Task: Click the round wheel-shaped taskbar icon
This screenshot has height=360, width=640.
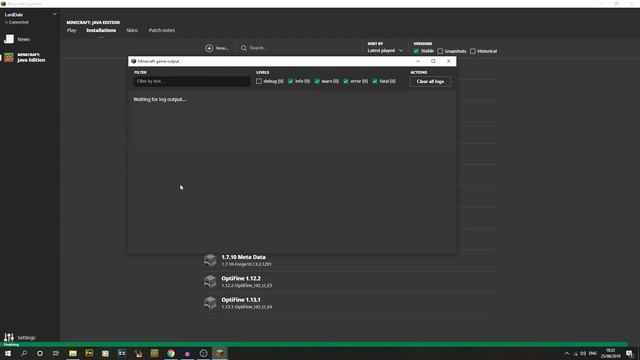Action: point(203,353)
